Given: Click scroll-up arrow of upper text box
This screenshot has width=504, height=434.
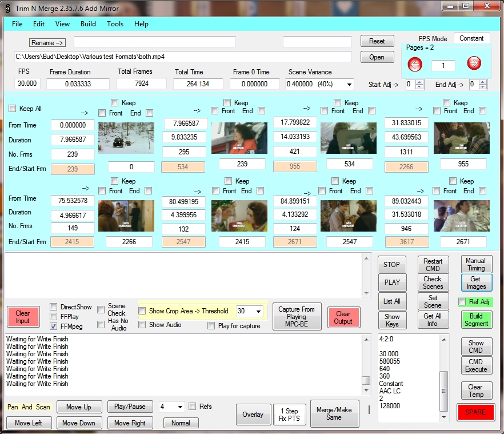Looking at the screenshot, I should pyautogui.click(x=366, y=258).
